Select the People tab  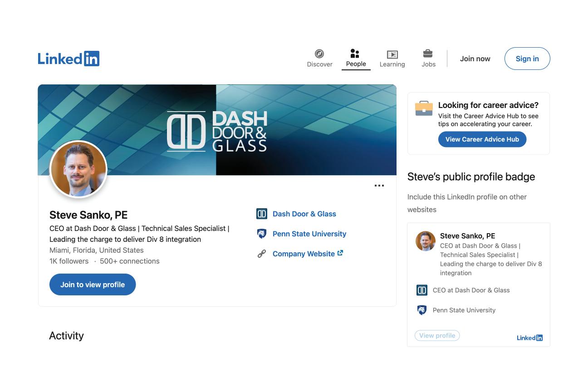click(x=356, y=59)
